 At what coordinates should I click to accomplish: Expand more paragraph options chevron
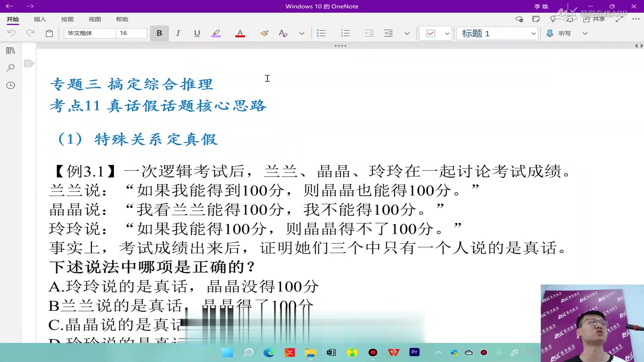point(407,33)
